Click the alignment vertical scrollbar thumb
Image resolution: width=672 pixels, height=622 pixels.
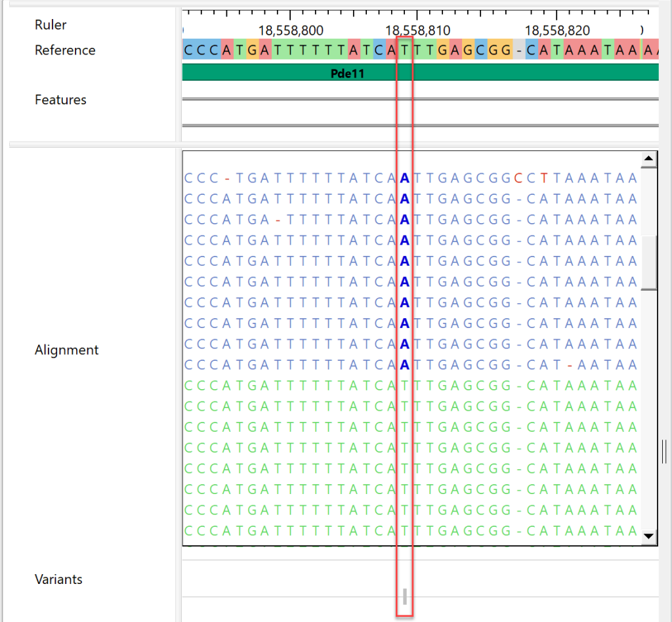pyautogui.click(x=648, y=262)
